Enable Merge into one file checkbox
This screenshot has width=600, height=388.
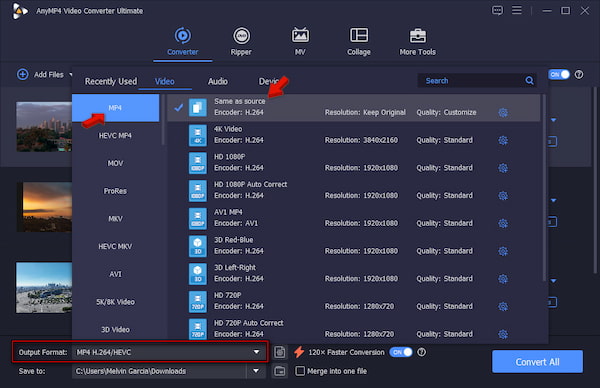(x=300, y=371)
